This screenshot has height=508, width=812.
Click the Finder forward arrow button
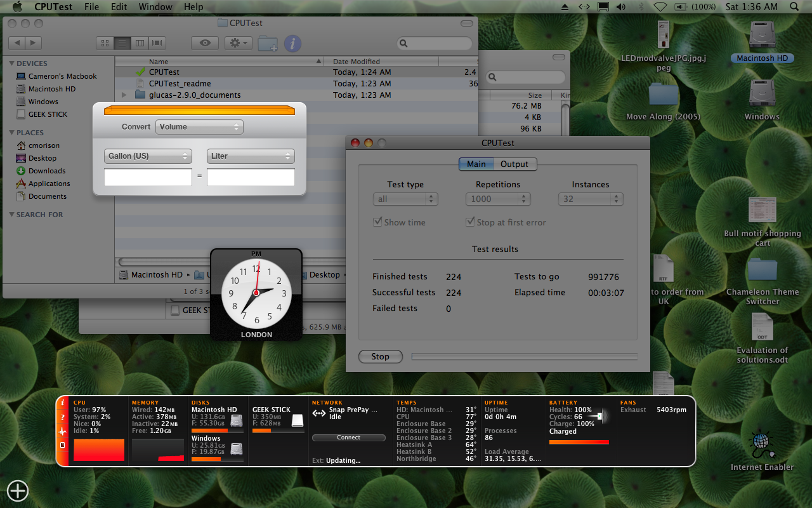pyautogui.click(x=33, y=43)
